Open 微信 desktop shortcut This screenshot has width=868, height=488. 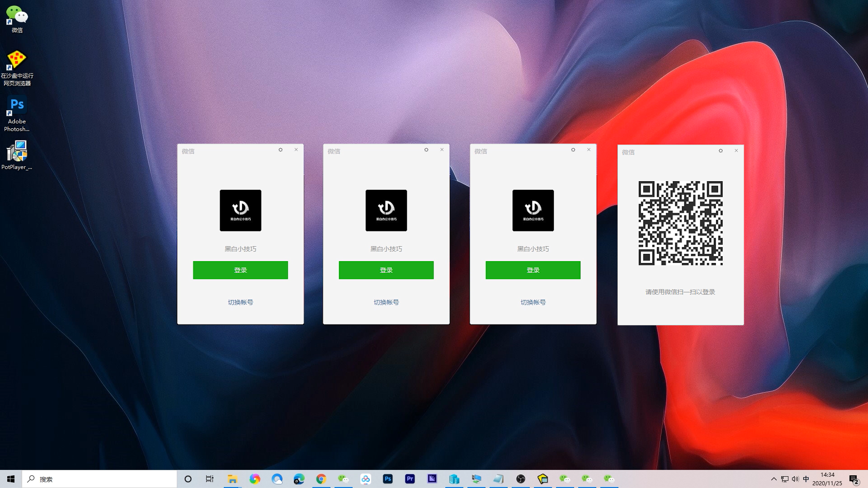tap(17, 19)
